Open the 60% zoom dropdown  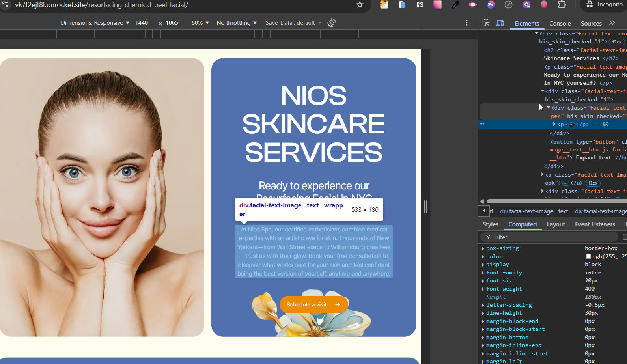coord(200,23)
